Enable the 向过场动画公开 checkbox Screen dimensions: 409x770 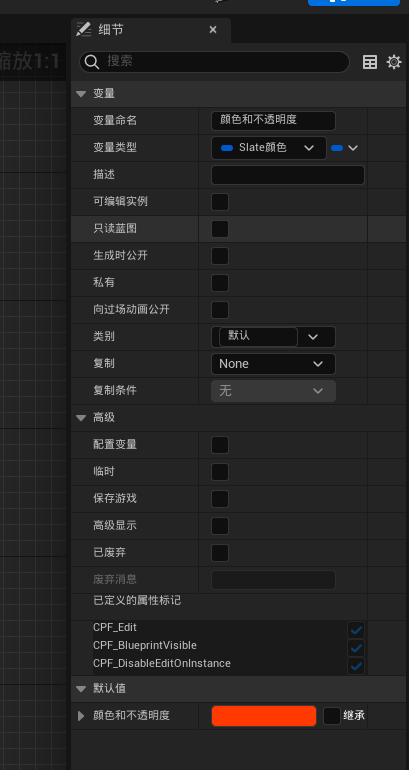[x=219, y=310]
